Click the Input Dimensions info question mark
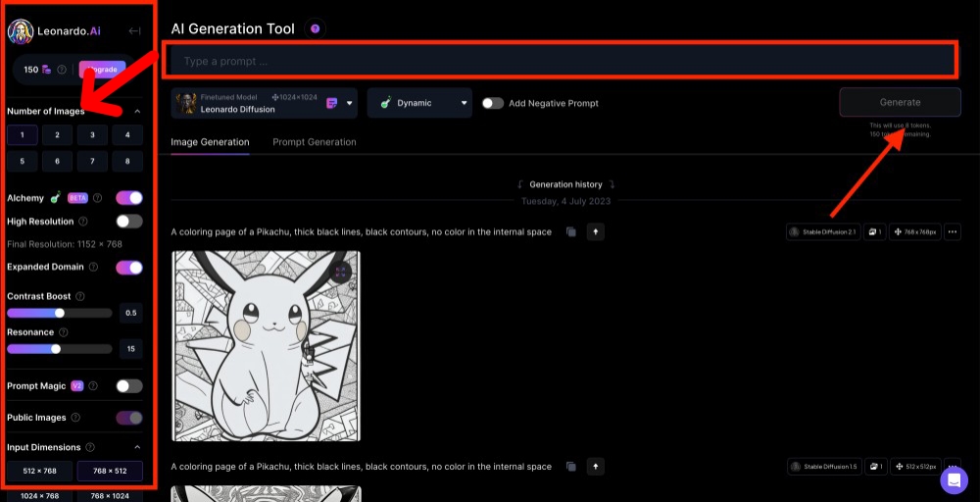 pyautogui.click(x=90, y=448)
